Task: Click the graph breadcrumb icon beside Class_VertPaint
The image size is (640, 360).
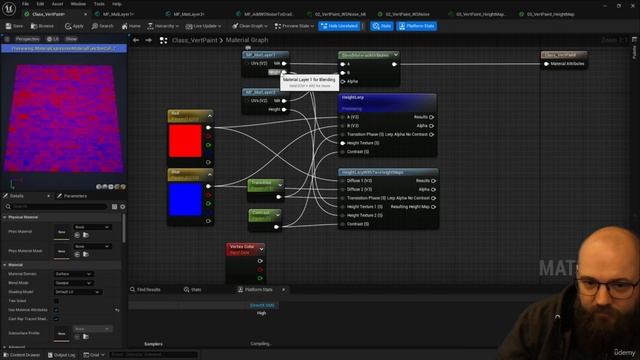Action: pyautogui.click(x=163, y=40)
